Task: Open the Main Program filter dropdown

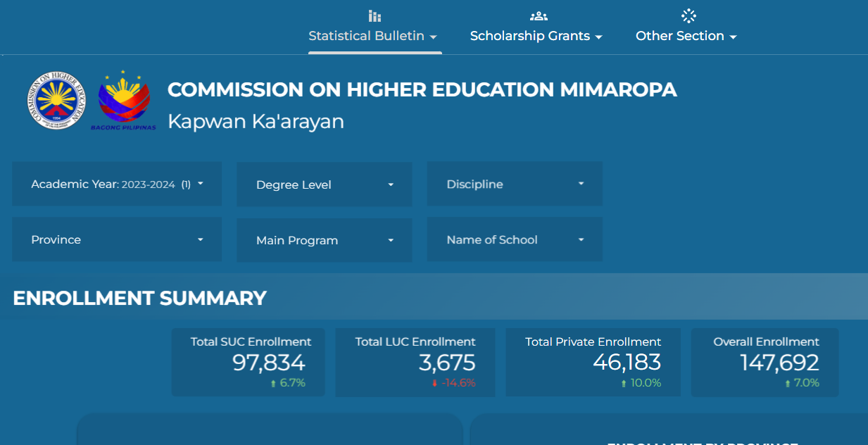Action: (x=325, y=240)
